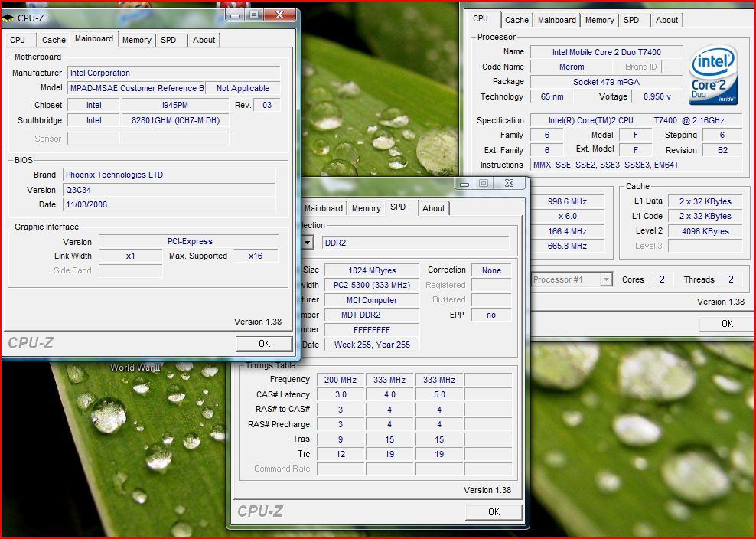Viewport: 756px width, 539px height.
Task: Click OK in the SPD window
Action: [494, 512]
